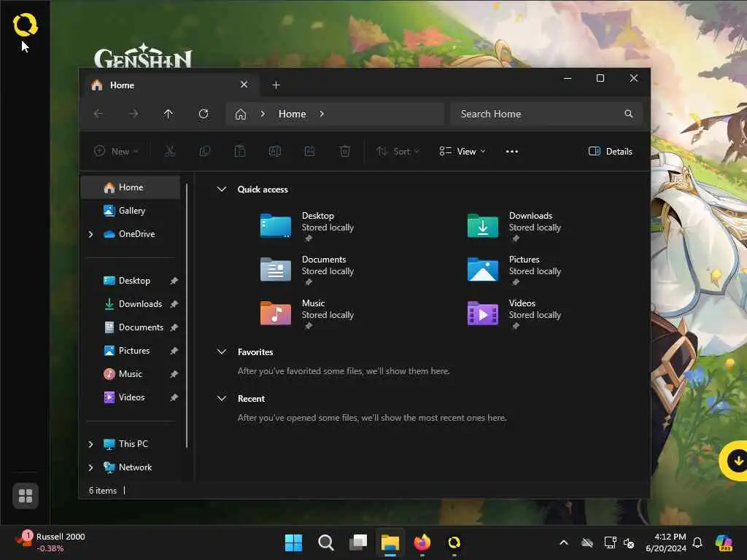Click navigation pane scrollbar
Image resolution: width=747 pixels, height=560 pixels.
coord(187,316)
